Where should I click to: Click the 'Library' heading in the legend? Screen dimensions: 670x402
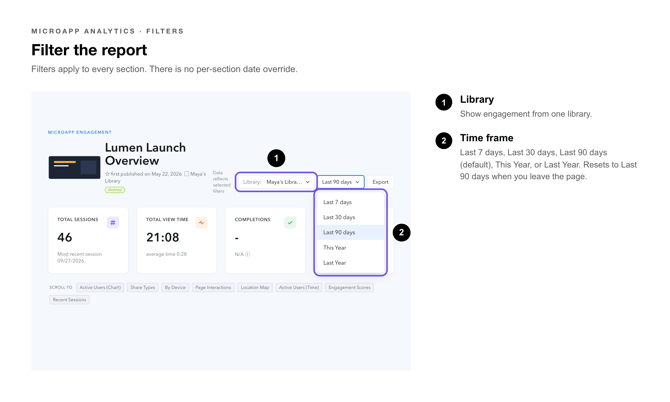click(x=477, y=100)
